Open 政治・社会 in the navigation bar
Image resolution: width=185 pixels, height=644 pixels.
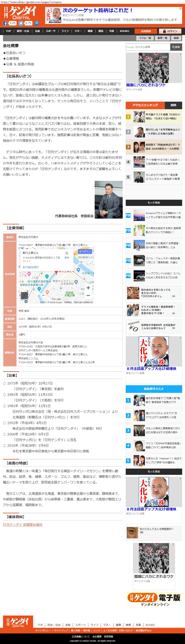[x=23, y=31]
